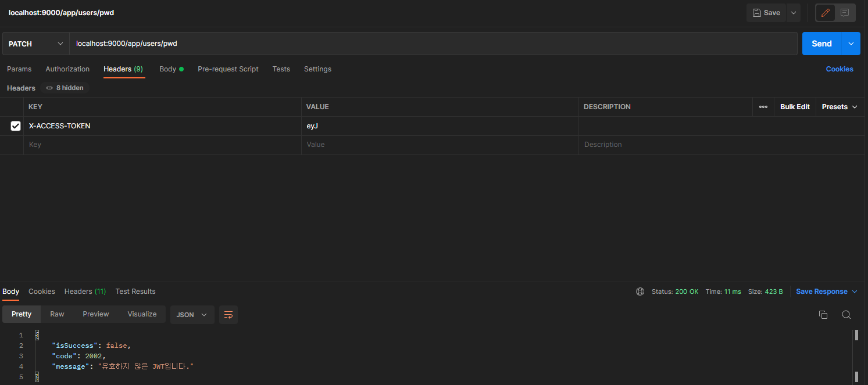
Task: Uncheck the X-ACCESS-TOKEN header checkbox
Action: tap(16, 126)
